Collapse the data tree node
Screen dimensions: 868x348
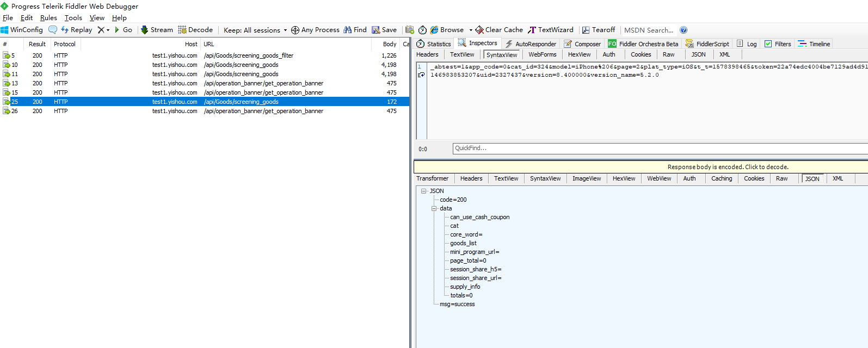(x=434, y=208)
